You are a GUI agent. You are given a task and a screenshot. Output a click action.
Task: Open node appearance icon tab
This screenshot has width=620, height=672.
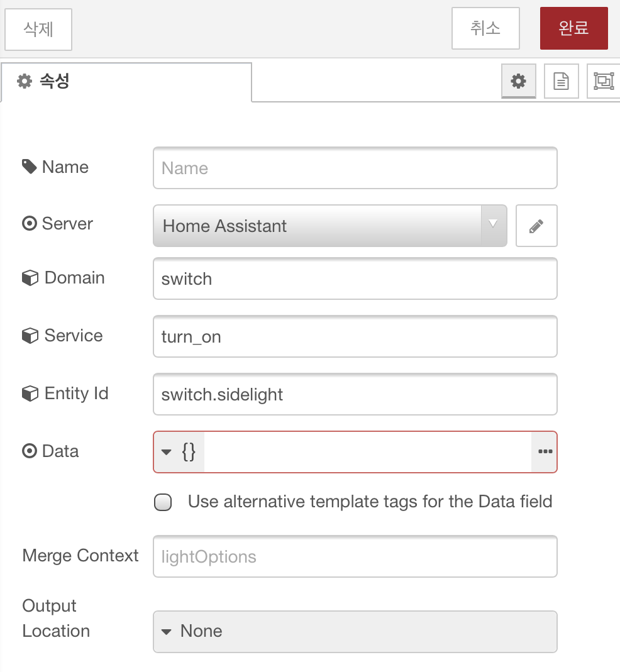603,81
